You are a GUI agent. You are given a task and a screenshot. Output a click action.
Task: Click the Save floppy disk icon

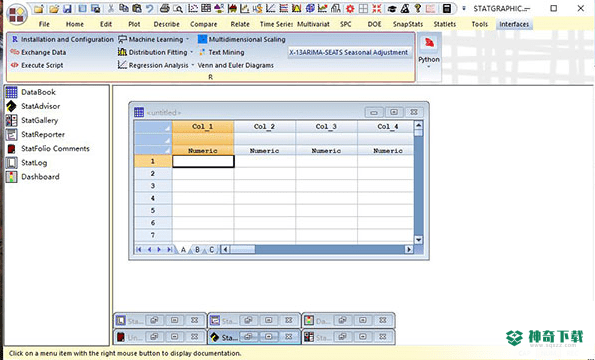tap(67, 8)
